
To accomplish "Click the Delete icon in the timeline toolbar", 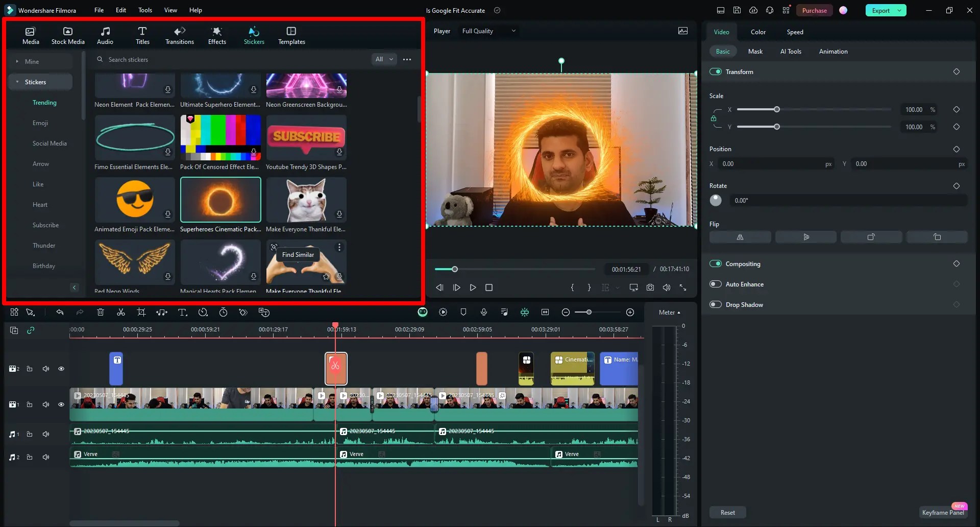I will coord(101,312).
